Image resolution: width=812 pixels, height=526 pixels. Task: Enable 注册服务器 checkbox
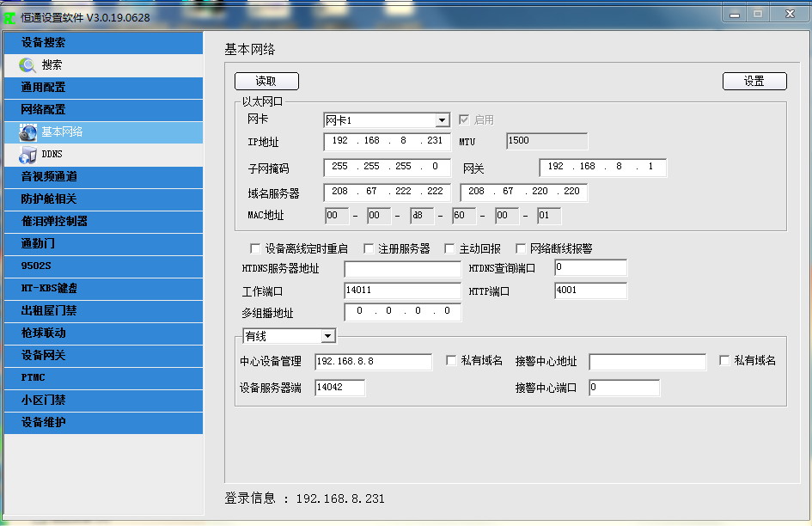[369, 248]
